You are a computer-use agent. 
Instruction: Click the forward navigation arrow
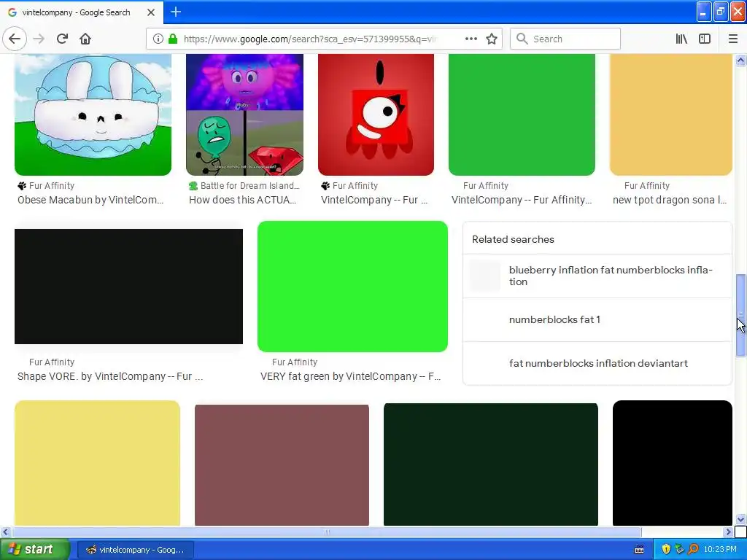pyautogui.click(x=39, y=39)
